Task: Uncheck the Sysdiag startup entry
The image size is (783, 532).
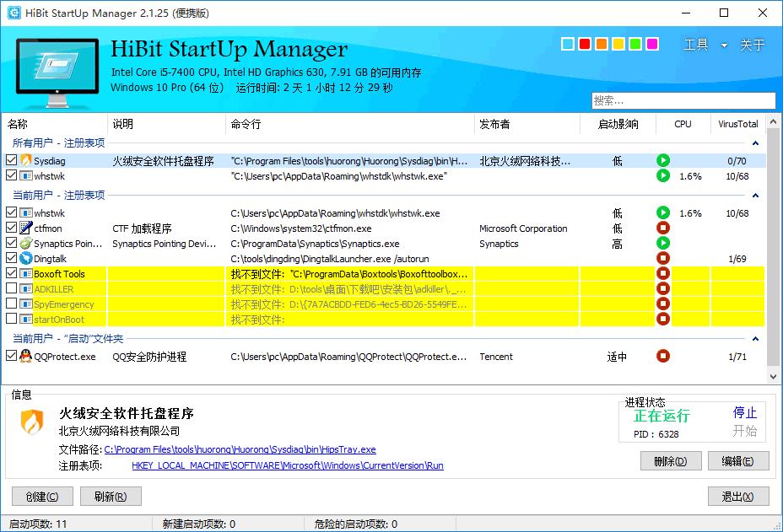Action: click(12, 160)
